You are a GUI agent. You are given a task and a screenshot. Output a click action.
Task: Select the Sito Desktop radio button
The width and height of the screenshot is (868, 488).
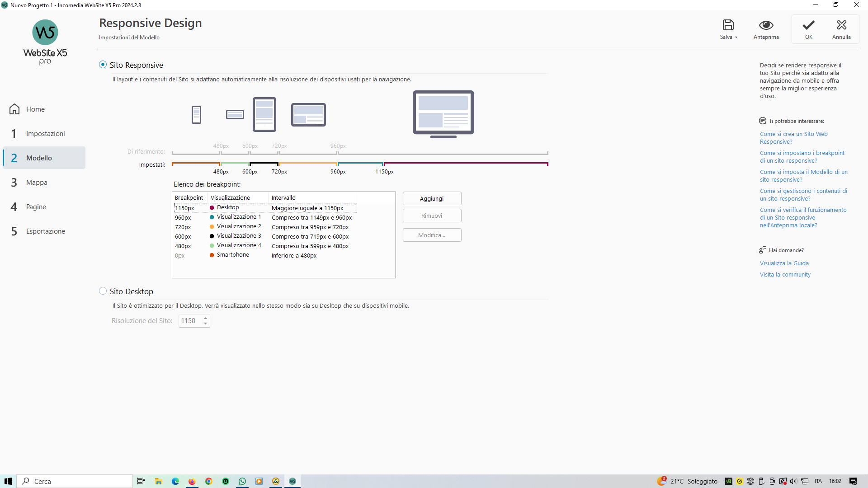103,291
